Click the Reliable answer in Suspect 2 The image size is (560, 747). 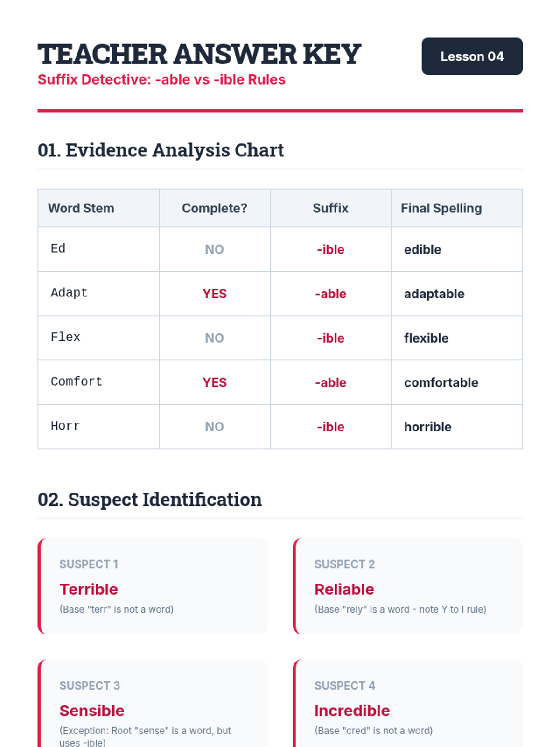[x=344, y=589]
